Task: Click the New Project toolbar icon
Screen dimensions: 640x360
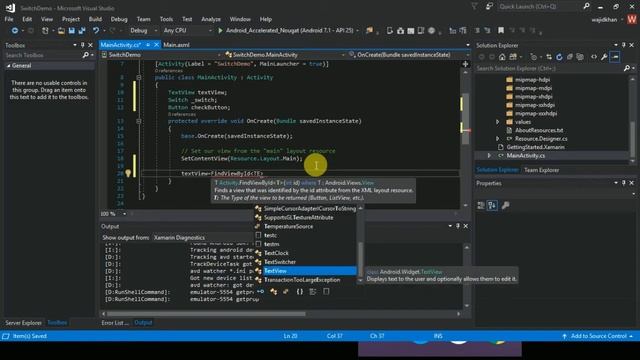Action: pos(45,31)
